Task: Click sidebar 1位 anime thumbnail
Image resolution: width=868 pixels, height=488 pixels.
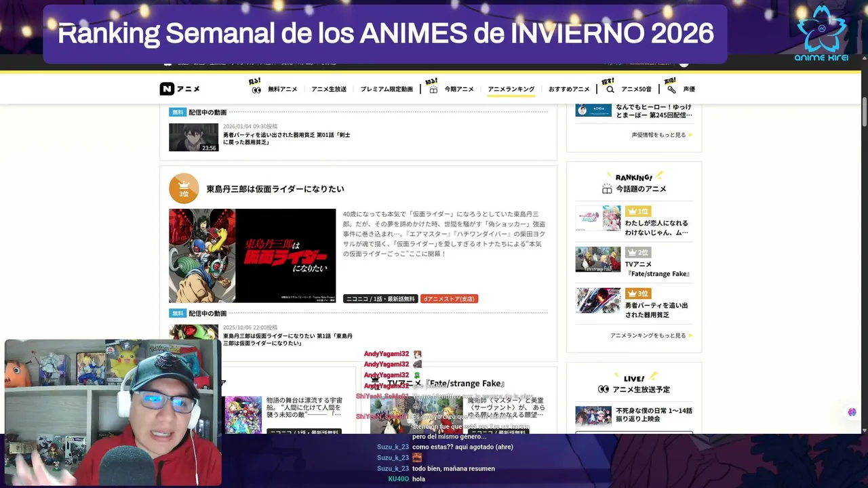Action: (598, 218)
